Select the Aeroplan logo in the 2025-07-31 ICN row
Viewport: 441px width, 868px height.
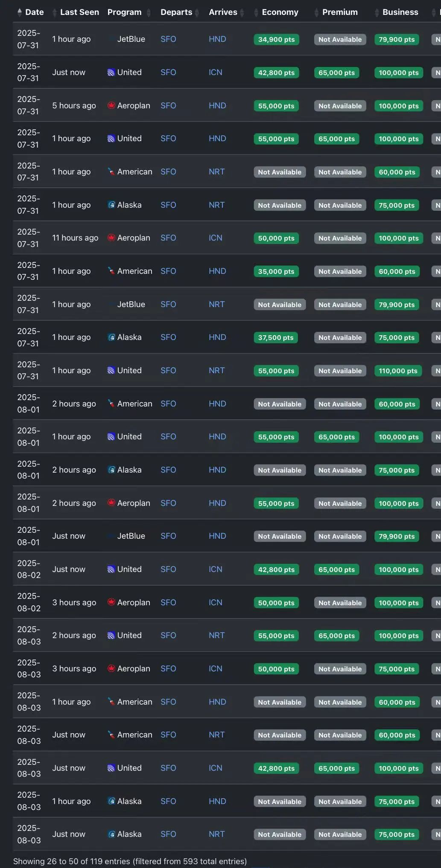(x=111, y=238)
